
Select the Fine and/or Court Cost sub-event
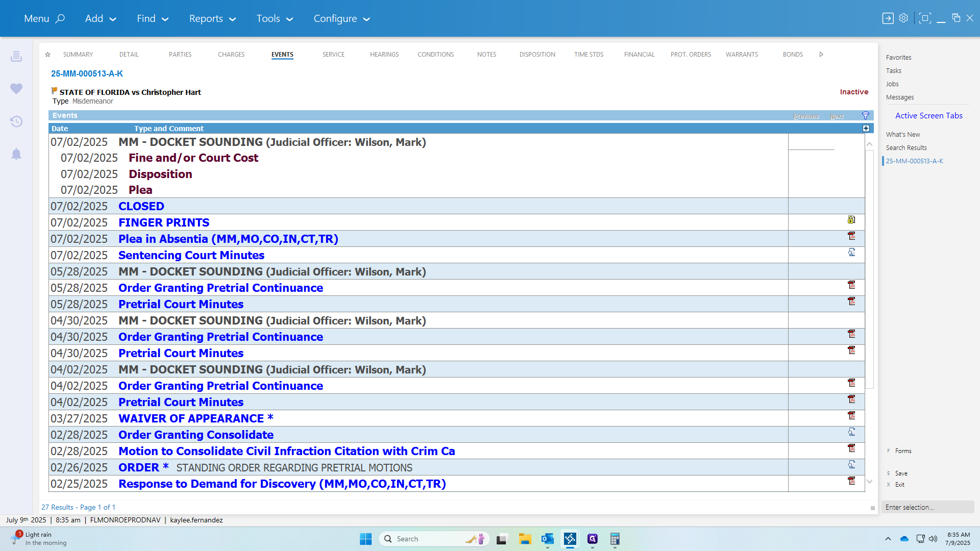click(193, 158)
